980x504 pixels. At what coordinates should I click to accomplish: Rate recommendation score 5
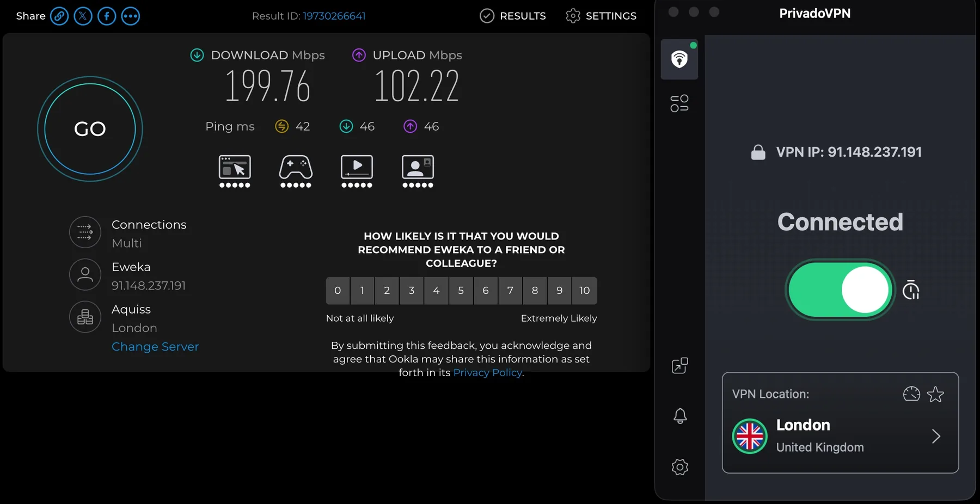pos(461,291)
